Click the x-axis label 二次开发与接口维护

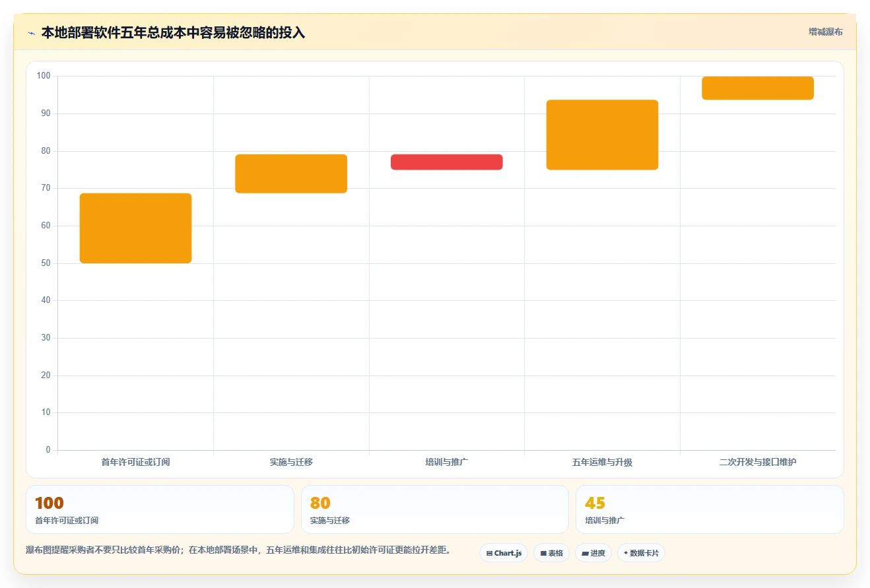point(758,463)
